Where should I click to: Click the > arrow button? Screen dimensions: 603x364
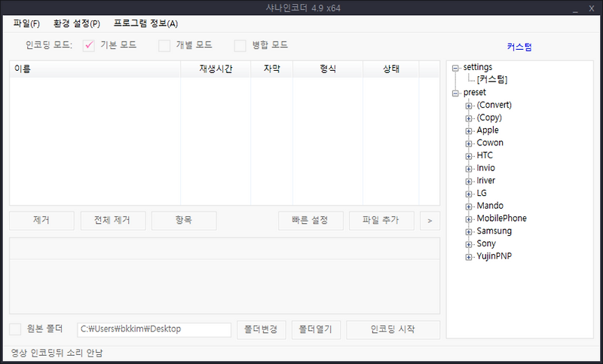pos(430,221)
